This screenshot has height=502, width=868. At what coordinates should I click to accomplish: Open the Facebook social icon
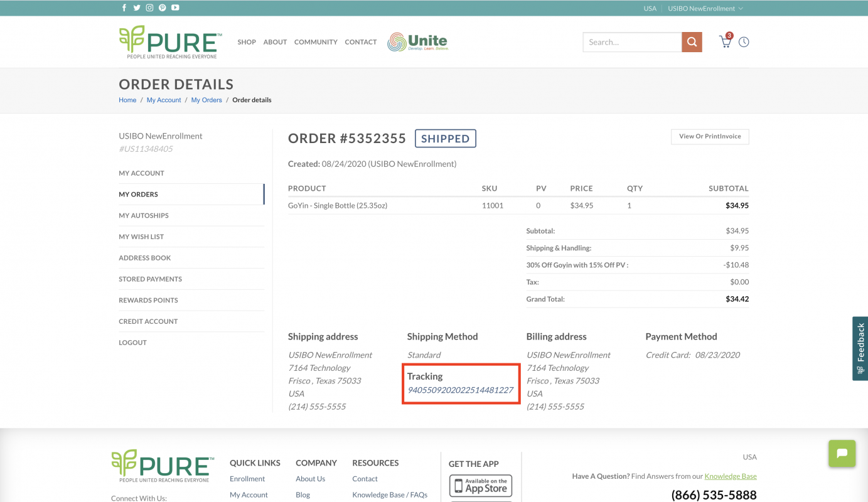124,8
